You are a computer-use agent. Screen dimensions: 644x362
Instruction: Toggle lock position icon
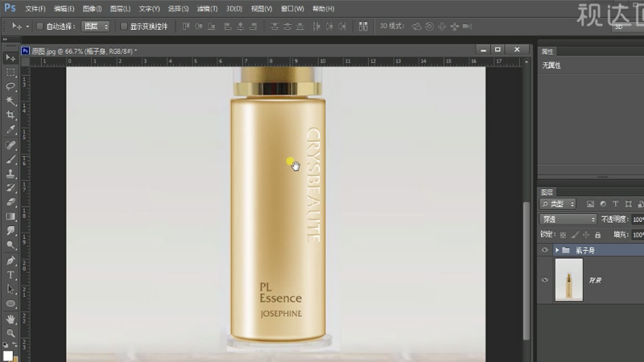tap(586, 235)
